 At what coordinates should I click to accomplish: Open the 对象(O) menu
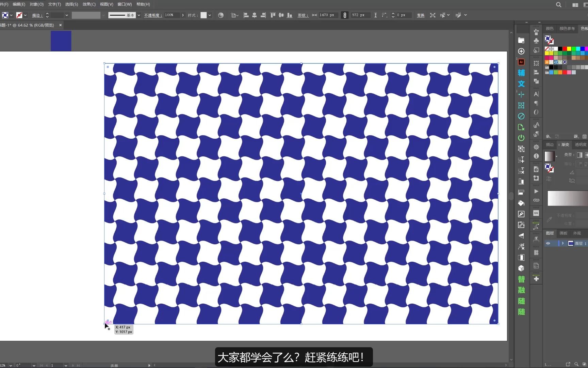tap(36, 4)
